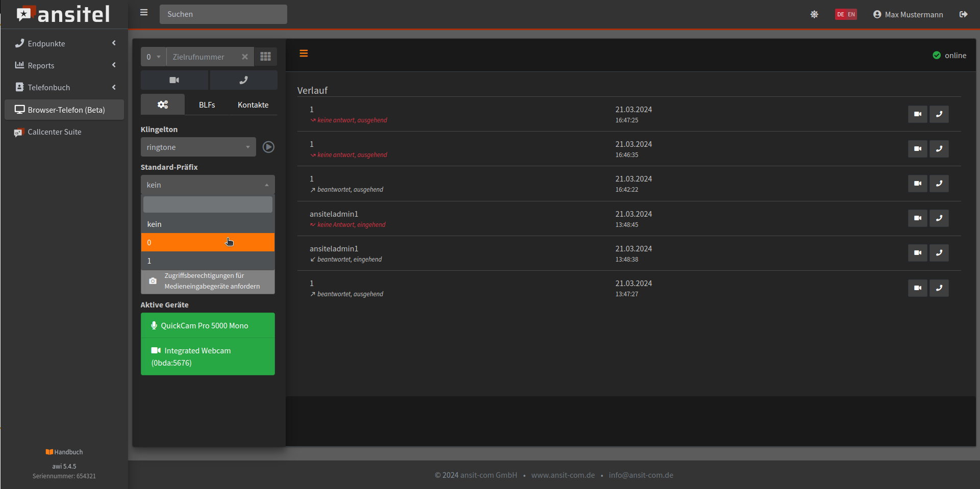Open the Handbuch link
Screen dimensions: 980x489
64,452
